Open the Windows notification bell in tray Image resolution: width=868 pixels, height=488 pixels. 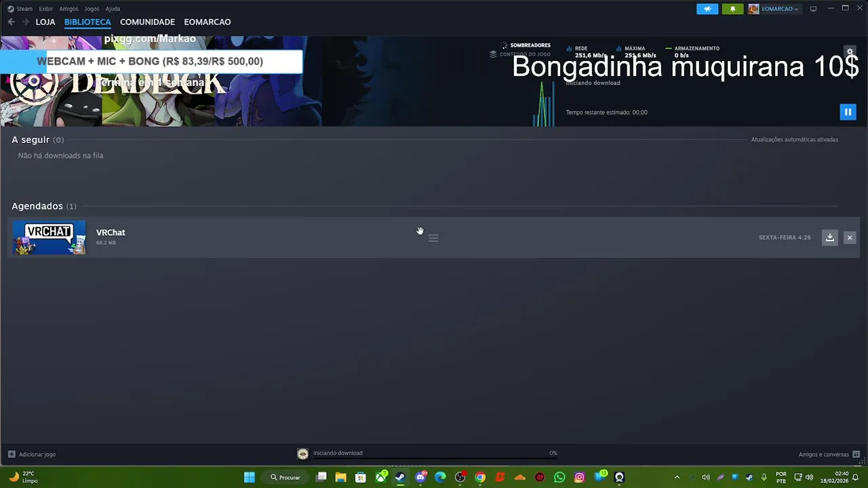[x=856, y=477]
